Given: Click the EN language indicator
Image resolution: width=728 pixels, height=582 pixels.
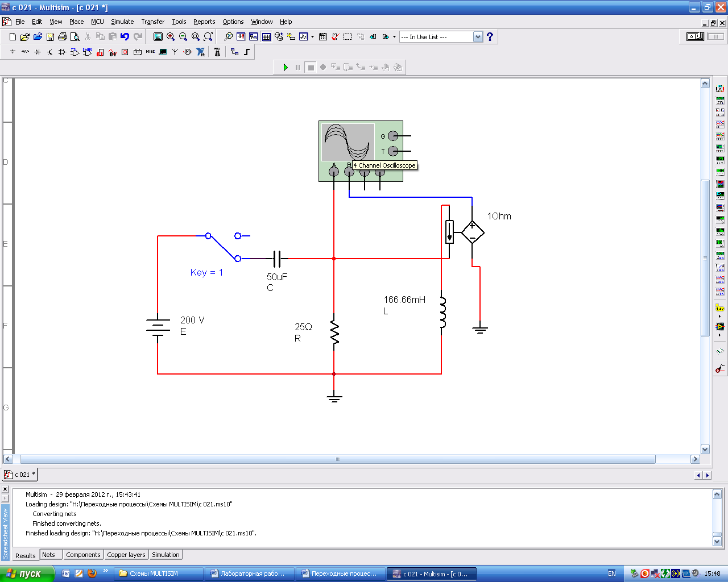Looking at the screenshot, I should coord(612,573).
